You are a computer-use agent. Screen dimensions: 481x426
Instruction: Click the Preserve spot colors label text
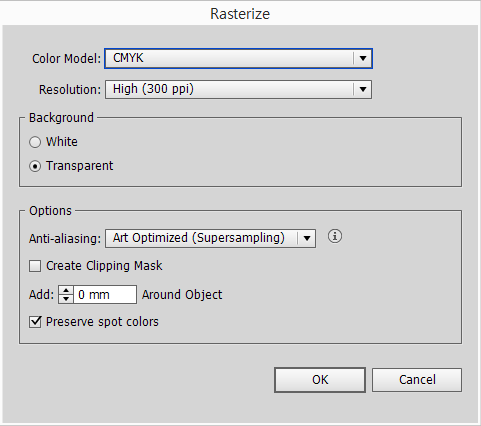point(102,322)
